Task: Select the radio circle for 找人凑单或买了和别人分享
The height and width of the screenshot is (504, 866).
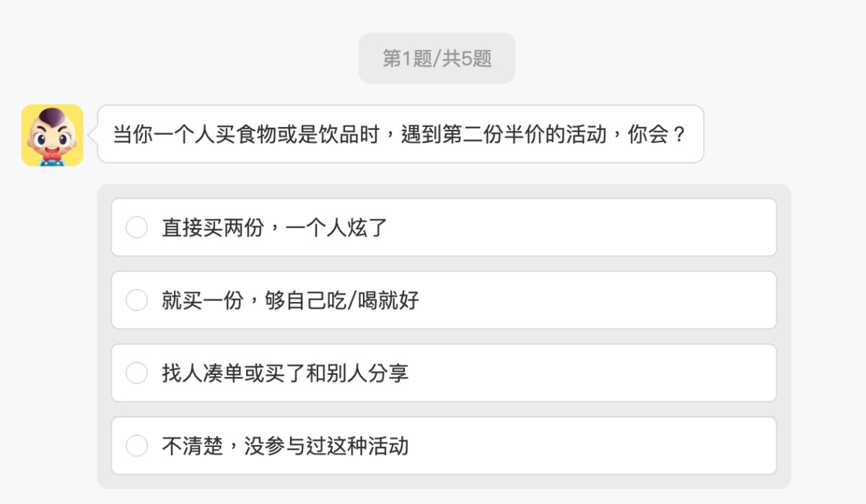Action: click(136, 373)
